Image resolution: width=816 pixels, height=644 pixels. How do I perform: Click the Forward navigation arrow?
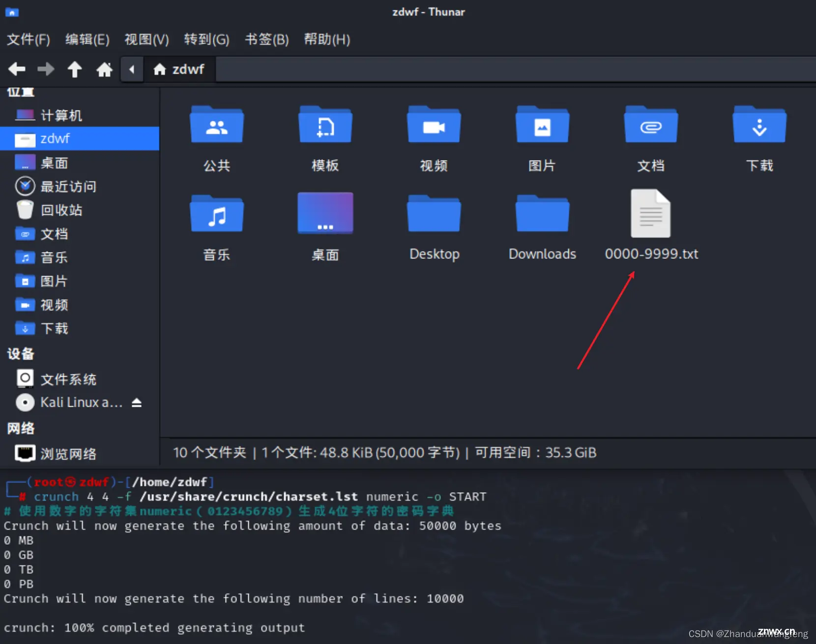[46, 69]
